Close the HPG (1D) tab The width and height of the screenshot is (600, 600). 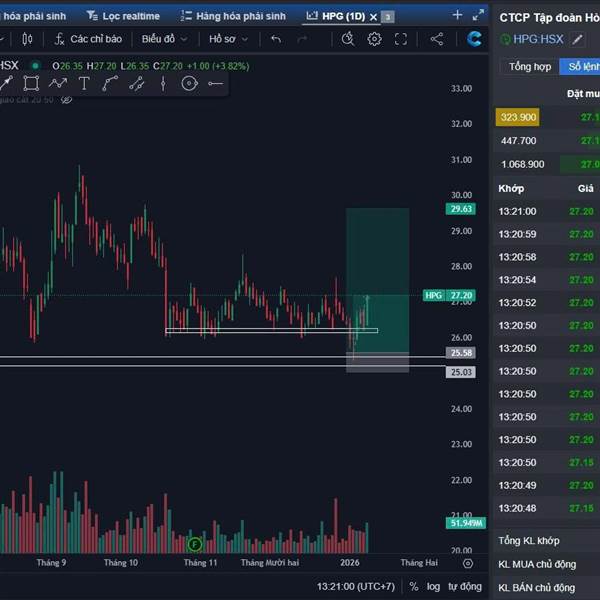(x=374, y=16)
